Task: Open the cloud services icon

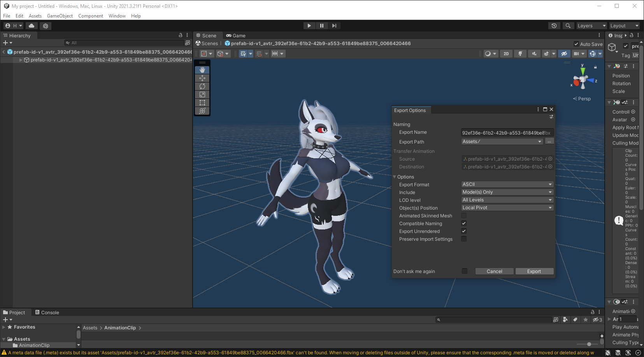Action: coord(32,26)
